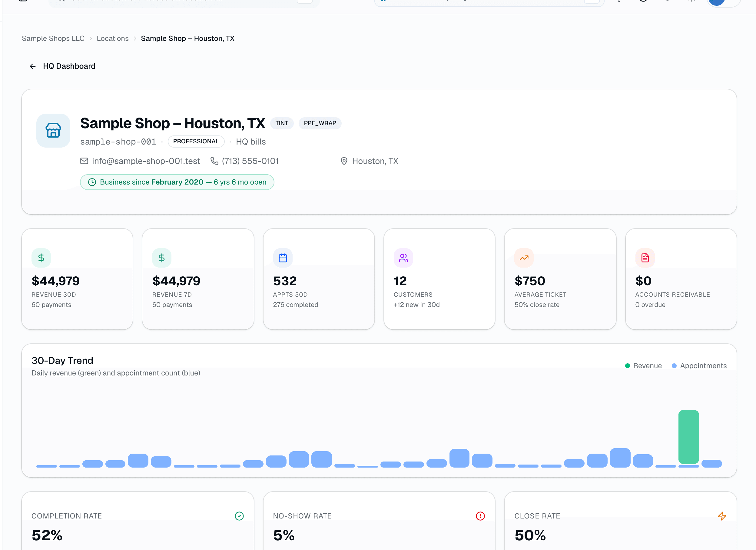The width and height of the screenshot is (756, 550).
Task: Click the lightning bolt icon on Close Rate
Action: (x=722, y=516)
